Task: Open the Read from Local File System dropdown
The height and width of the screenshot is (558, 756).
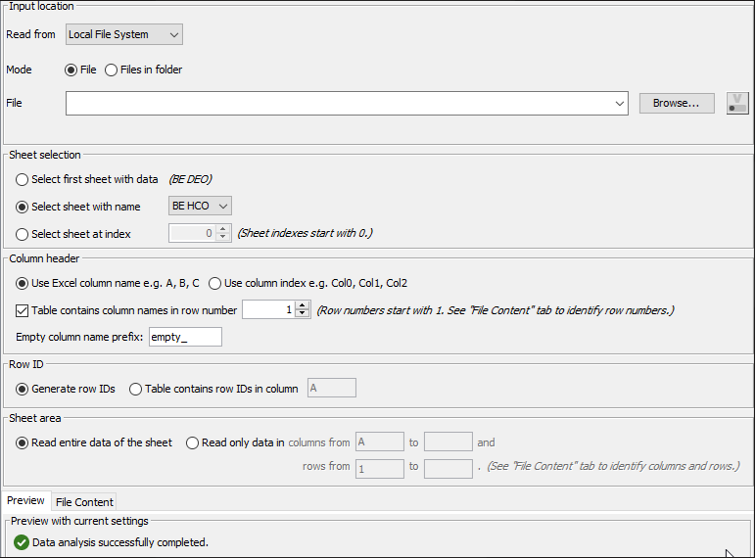Action: coord(124,34)
